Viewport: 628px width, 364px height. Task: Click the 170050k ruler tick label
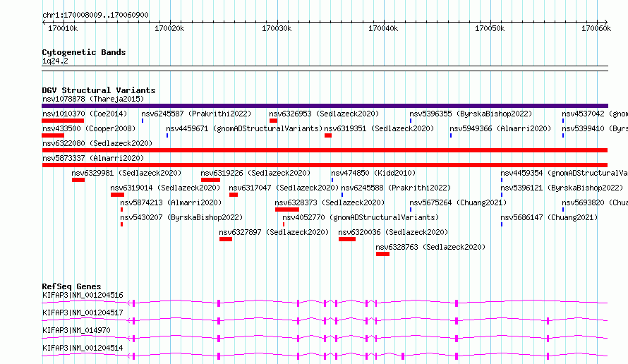[x=490, y=28]
